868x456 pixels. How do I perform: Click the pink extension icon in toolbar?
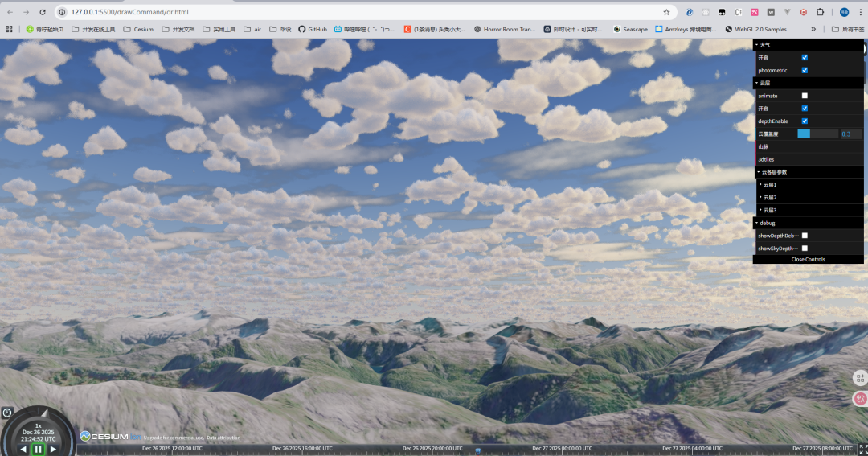point(755,11)
